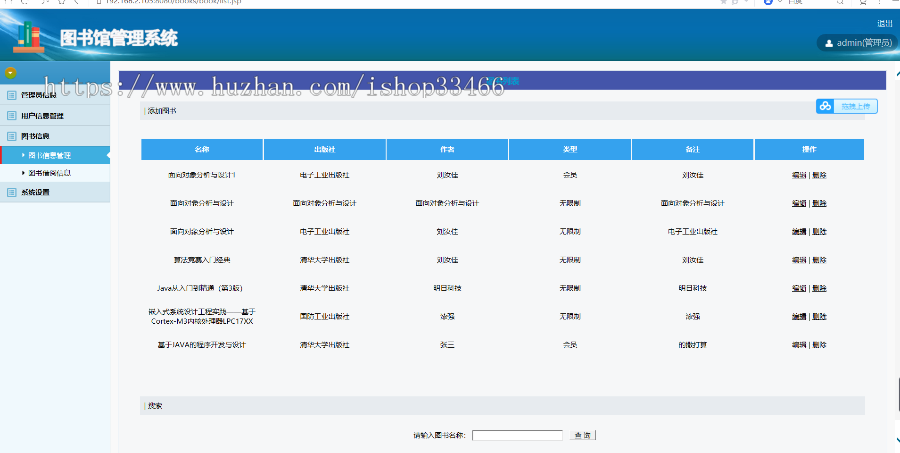Edit the 基于JAVA的程序开发与设计 row
The height and width of the screenshot is (453, 900).
point(799,345)
